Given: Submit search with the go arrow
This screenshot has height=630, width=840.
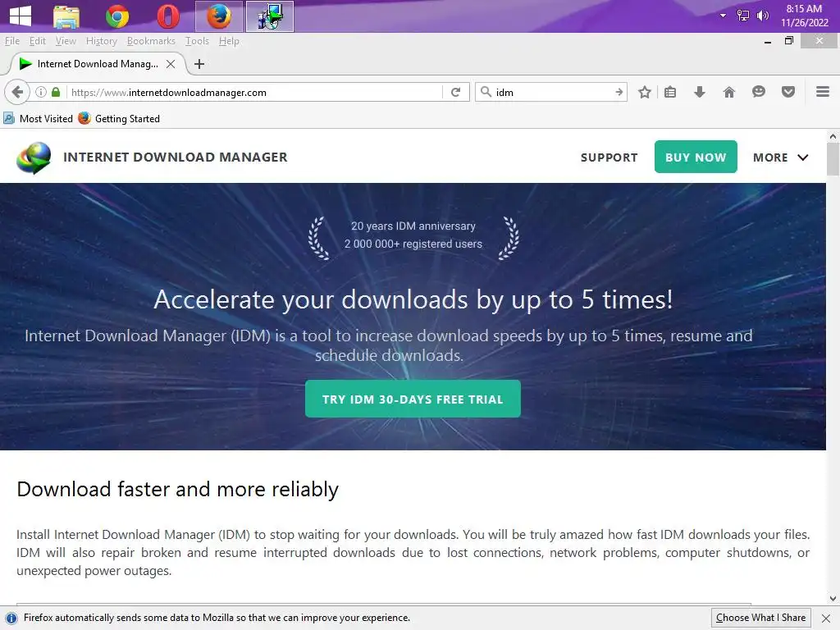Looking at the screenshot, I should point(619,92).
